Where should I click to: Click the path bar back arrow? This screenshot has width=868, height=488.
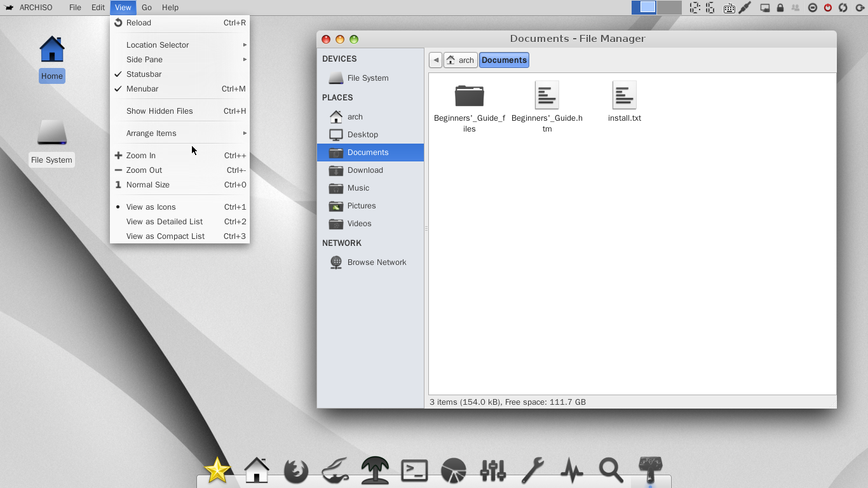tap(435, 60)
